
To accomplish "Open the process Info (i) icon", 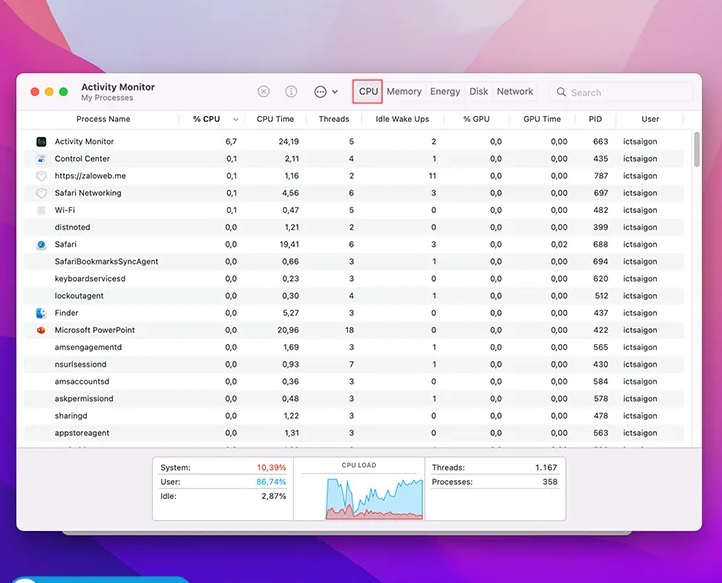I will [x=291, y=92].
